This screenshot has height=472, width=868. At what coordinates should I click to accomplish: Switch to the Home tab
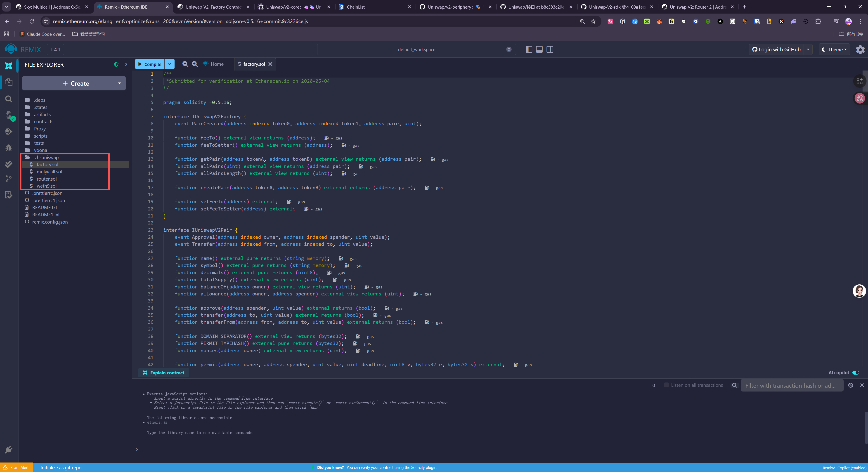[x=214, y=64]
